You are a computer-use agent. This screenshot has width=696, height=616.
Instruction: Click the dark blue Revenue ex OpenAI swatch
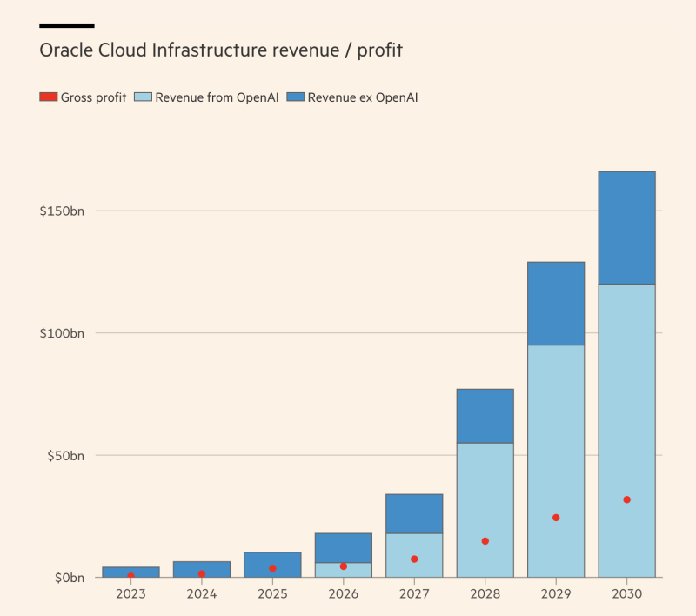[x=296, y=97]
